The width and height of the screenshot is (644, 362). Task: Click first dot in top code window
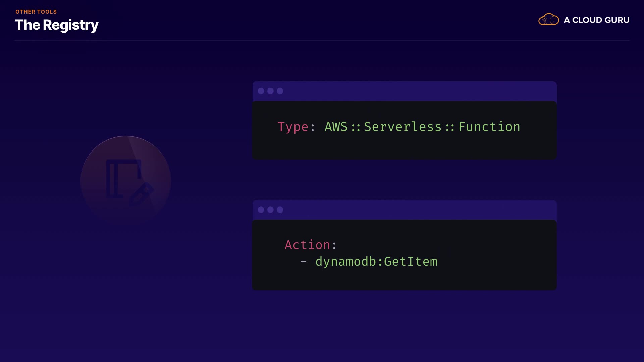coord(261,91)
